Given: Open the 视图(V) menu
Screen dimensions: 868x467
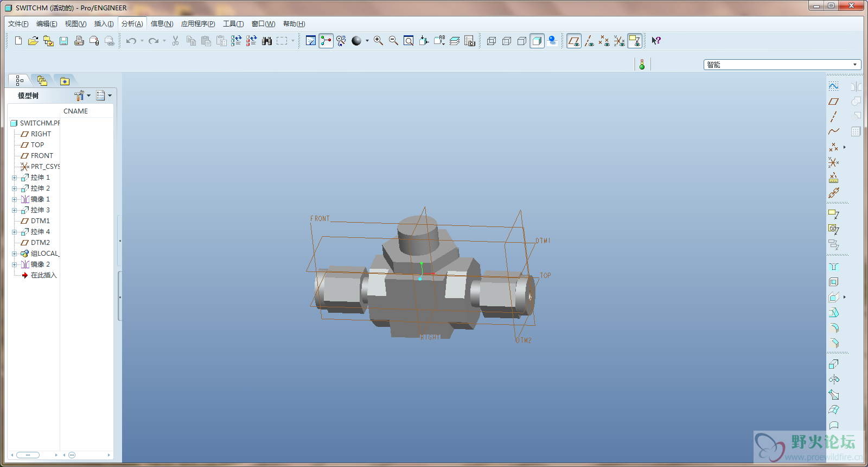Looking at the screenshot, I should coord(75,24).
